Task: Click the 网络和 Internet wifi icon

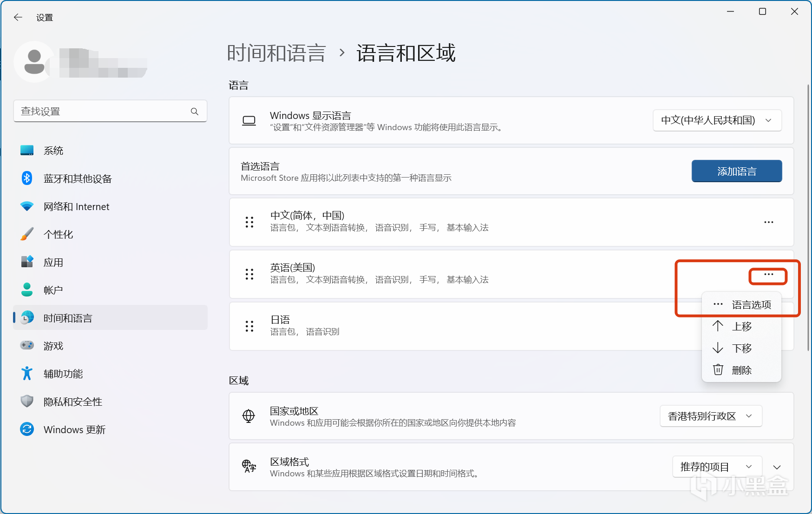Action: click(x=27, y=206)
